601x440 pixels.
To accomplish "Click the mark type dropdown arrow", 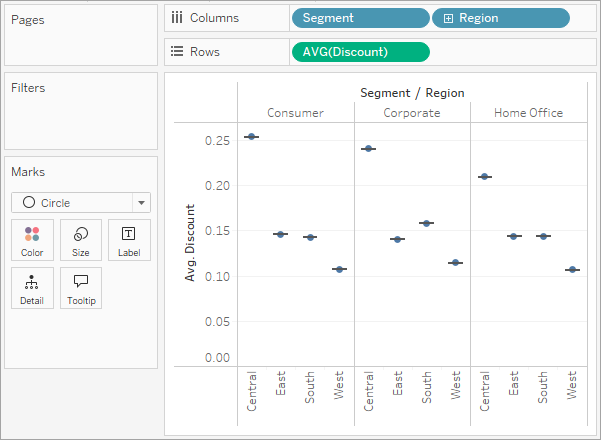I will (x=141, y=203).
